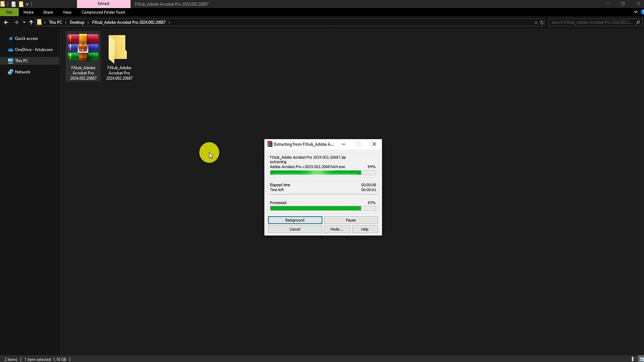Go back with the Back arrow
Viewport: 644px width, 362px height.
click(x=6, y=22)
